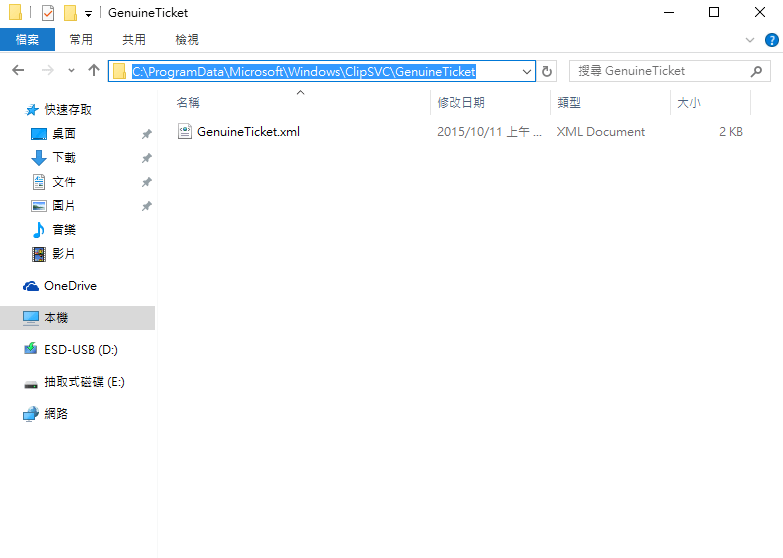Refresh the GenuineTicket folder

click(x=547, y=71)
